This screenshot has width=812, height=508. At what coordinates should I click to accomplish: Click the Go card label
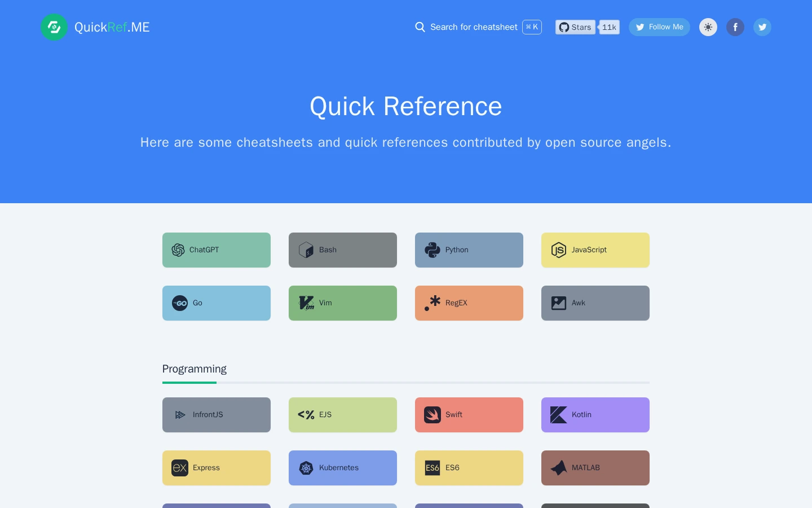tap(197, 303)
